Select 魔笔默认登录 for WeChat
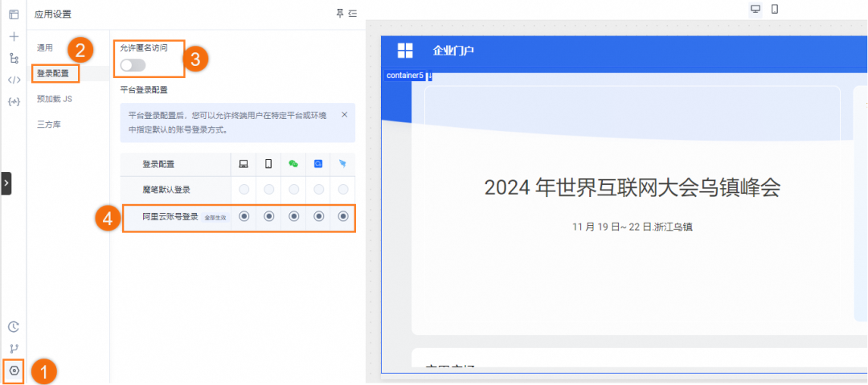This screenshot has height=385, width=868. tap(293, 190)
